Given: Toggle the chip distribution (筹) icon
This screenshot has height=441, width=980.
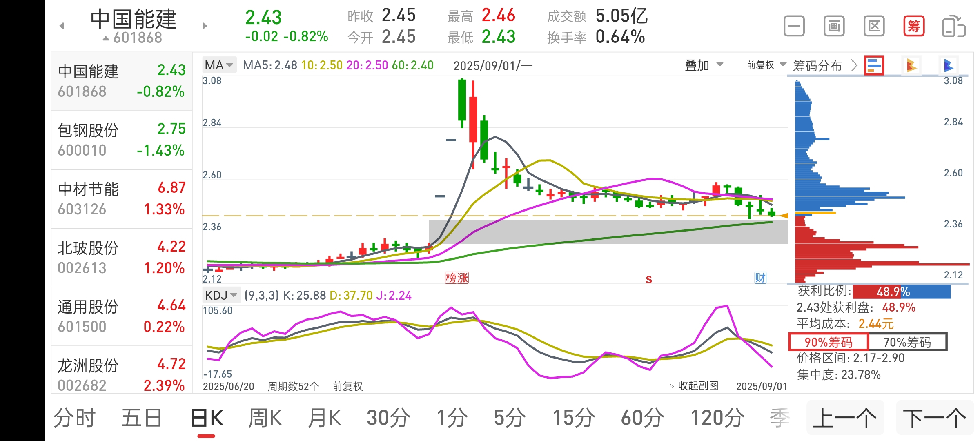Looking at the screenshot, I should point(914,27).
